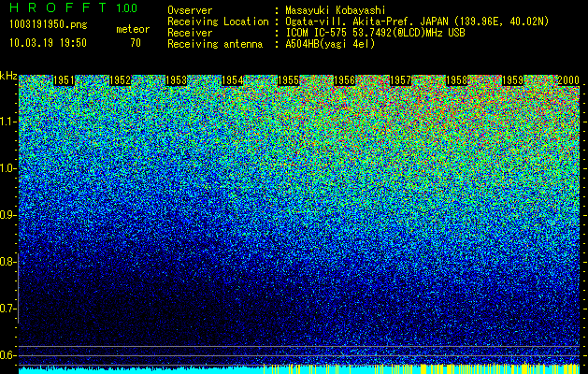Click the 1955 time marker

click(x=288, y=80)
